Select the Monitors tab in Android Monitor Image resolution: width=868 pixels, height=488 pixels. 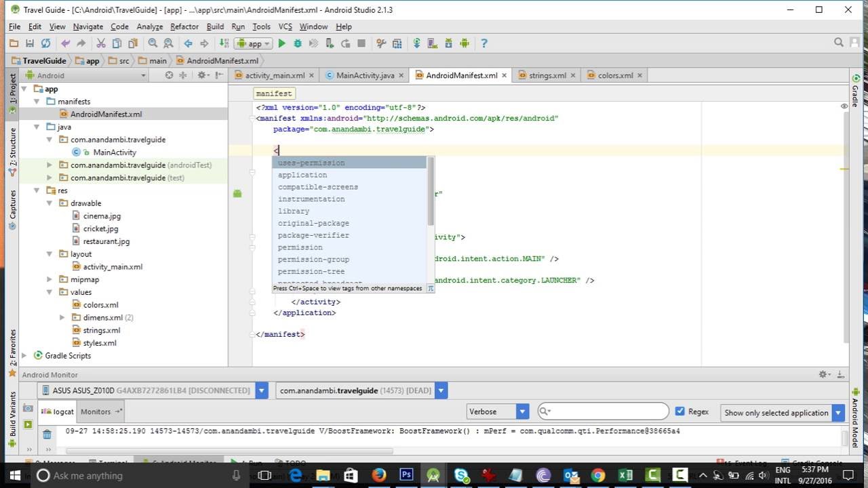coord(100,411)
